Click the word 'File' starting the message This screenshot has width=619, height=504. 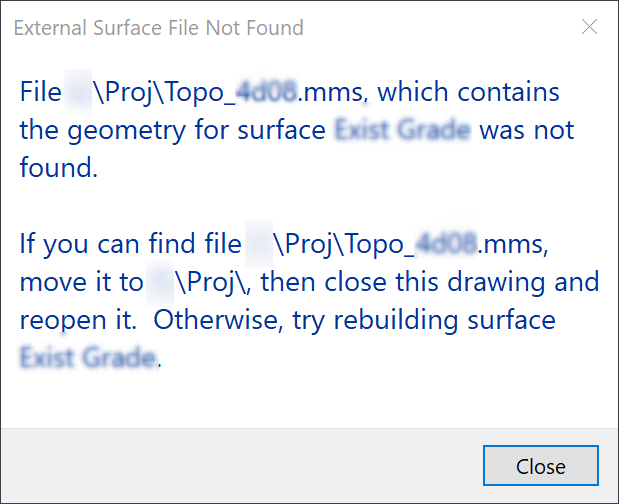click(41, 93)
